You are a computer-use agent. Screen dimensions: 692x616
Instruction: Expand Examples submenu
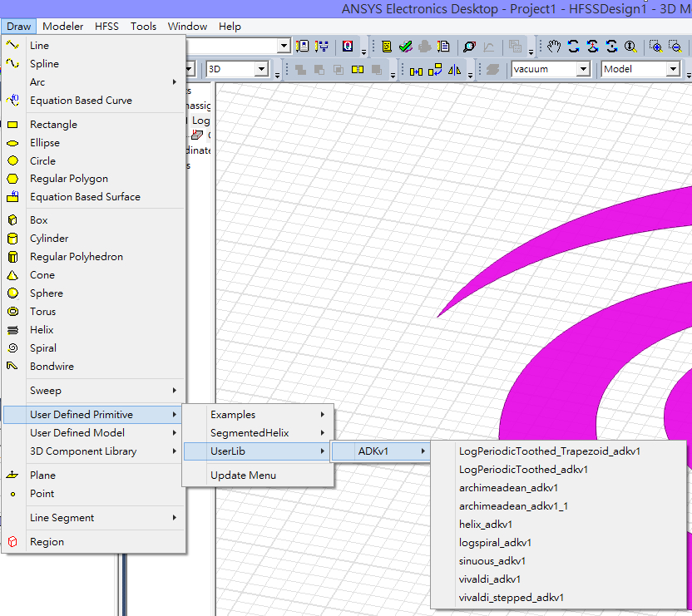coord(258,415)
